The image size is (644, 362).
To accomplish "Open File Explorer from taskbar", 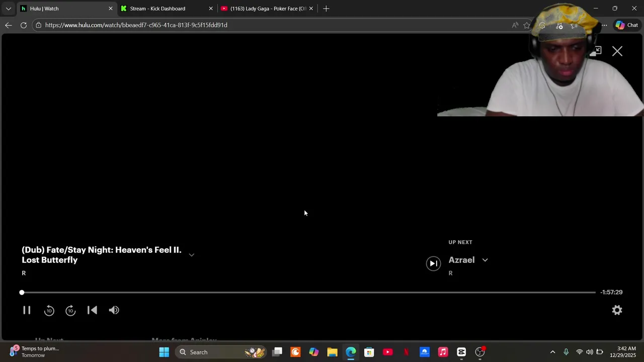I will pyautogui.click(x=332, y=352).
